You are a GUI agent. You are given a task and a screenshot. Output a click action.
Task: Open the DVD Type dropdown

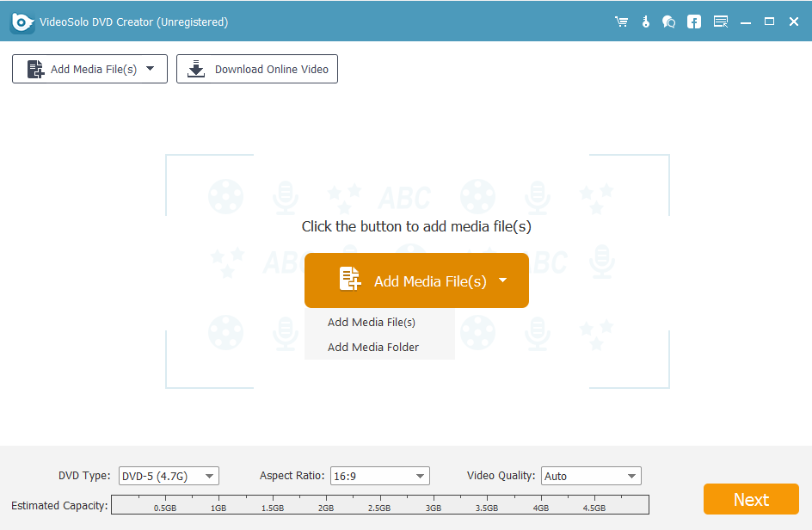pos(169,476)
